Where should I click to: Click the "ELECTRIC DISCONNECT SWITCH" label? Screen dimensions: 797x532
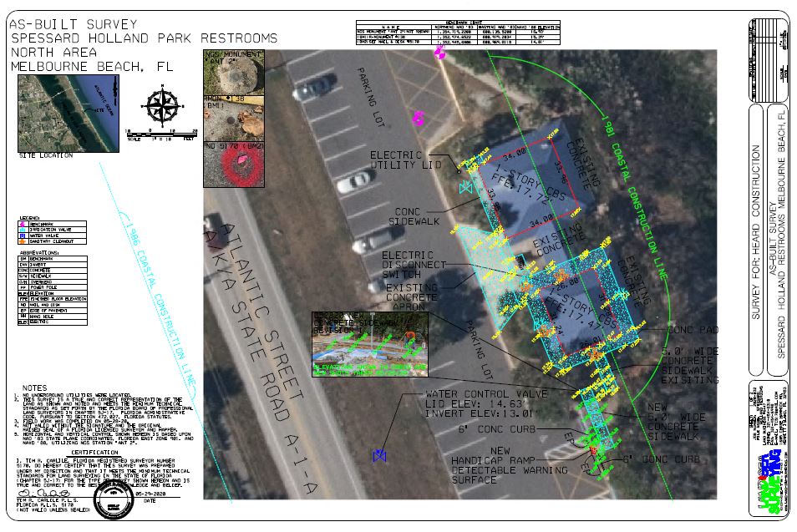pyautogui.click(x=414, y=265)
